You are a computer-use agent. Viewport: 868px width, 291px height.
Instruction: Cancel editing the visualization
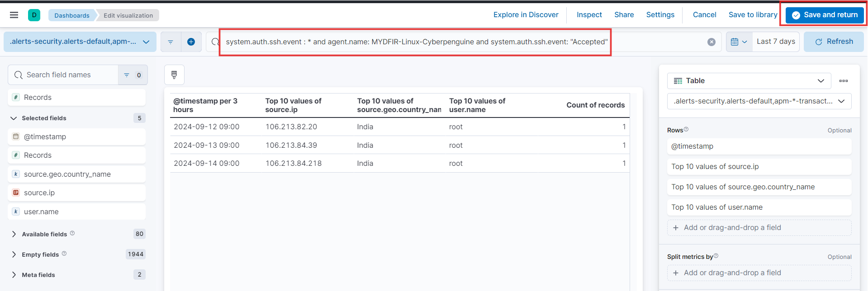(704, 15)
